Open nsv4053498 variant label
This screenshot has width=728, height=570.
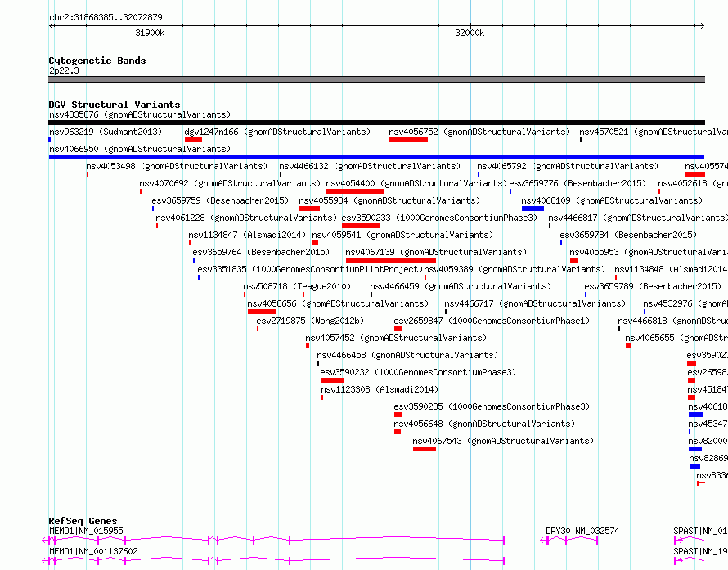click(177, 166)
